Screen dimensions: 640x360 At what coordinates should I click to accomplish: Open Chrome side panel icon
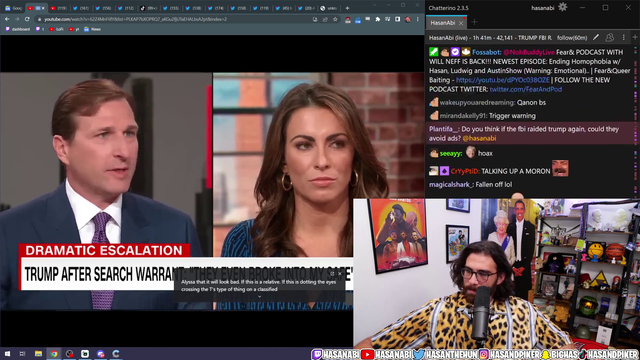pyautogui.click(x=398, y=19)
